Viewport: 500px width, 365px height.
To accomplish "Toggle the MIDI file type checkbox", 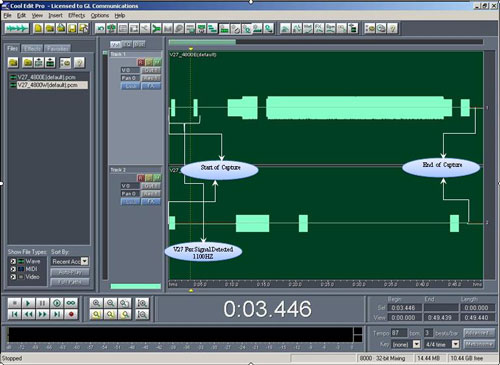I will click(13, 269).
